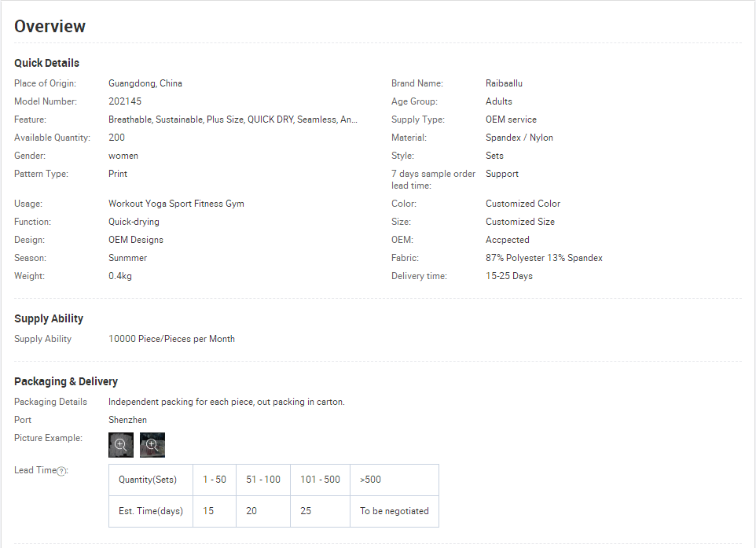Screen dimensions: 756x548
Task: Select the 'Spandex / Nylon' material value
Action: point(519,138)
